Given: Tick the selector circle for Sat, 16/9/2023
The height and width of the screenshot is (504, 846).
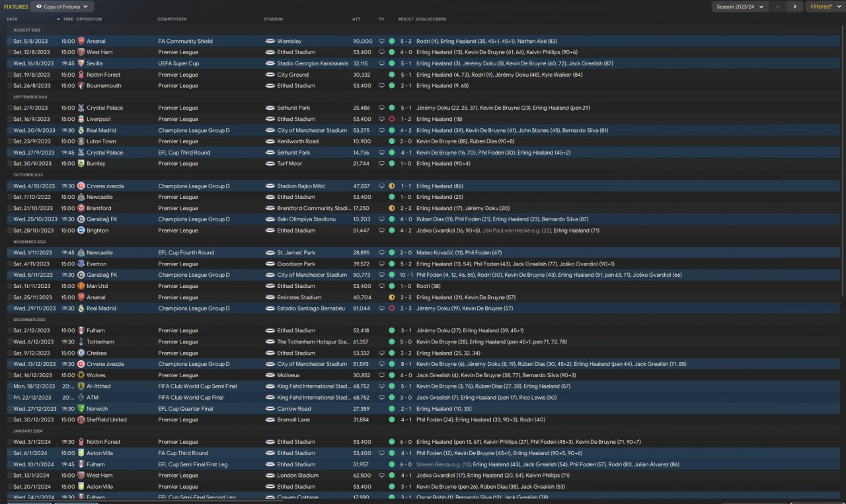Looking at the screenshot, I should tap(10, 120).
